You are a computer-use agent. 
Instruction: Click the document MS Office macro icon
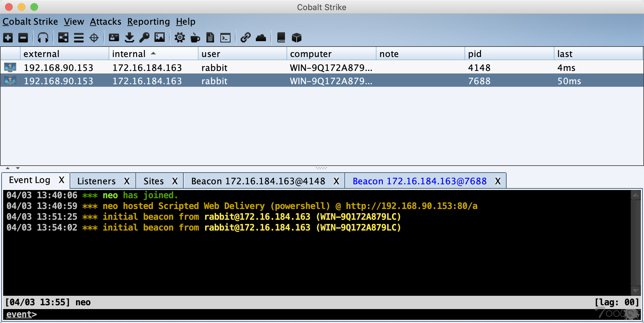point(210,38)
